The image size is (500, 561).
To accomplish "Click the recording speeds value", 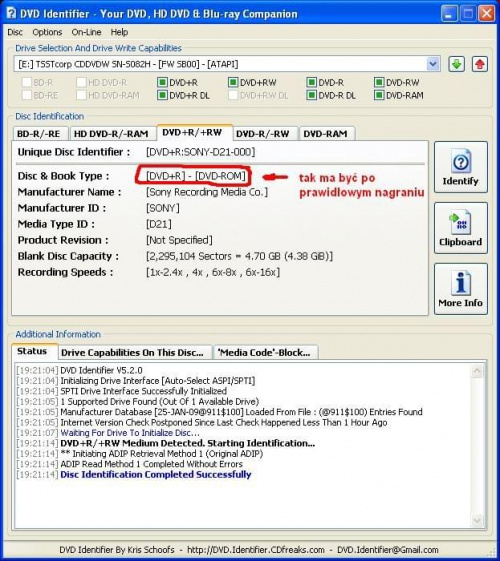I will pos(213,272).
